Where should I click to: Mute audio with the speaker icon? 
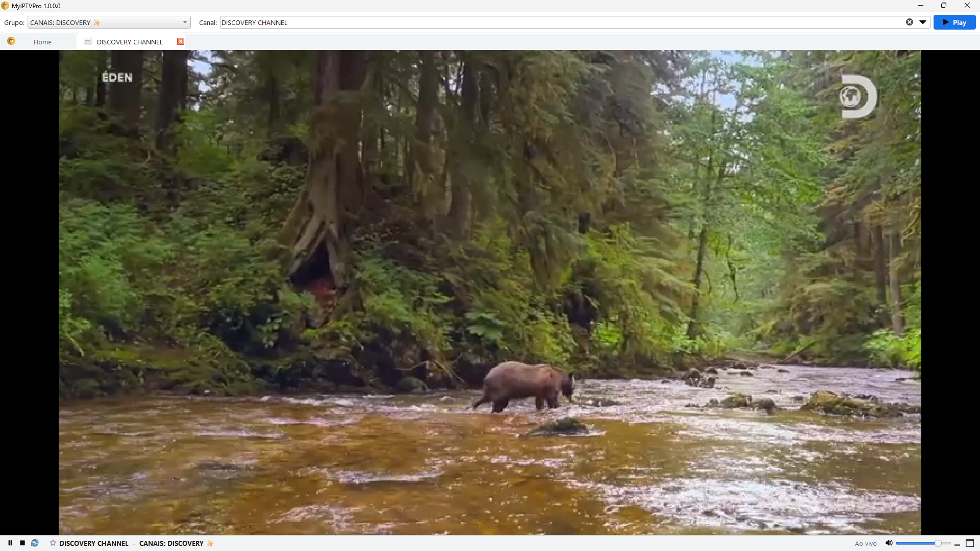tap(889, 543)
